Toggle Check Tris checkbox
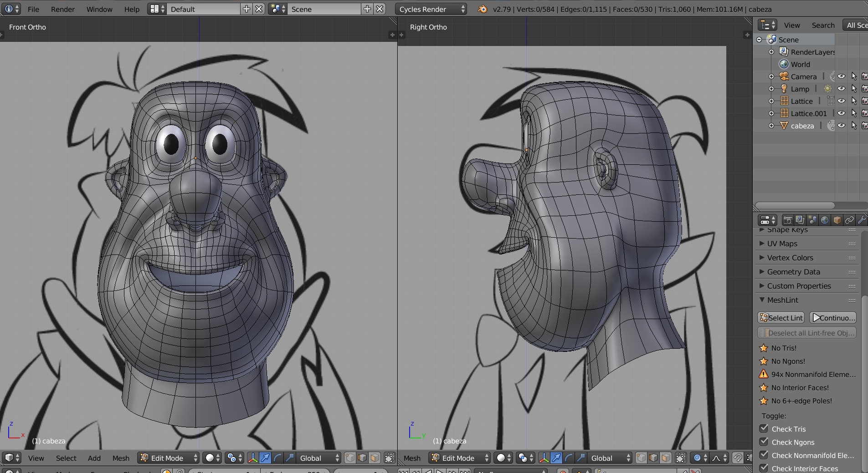 (764, 429)
